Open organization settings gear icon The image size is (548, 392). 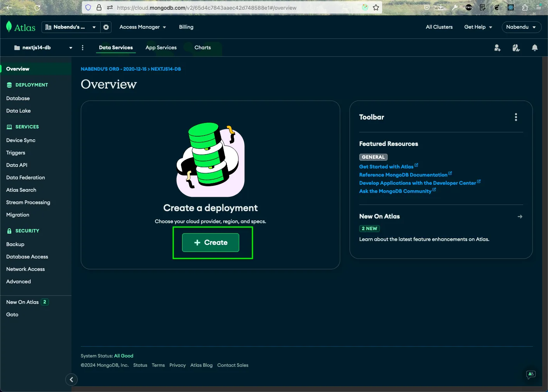[106, 27]
